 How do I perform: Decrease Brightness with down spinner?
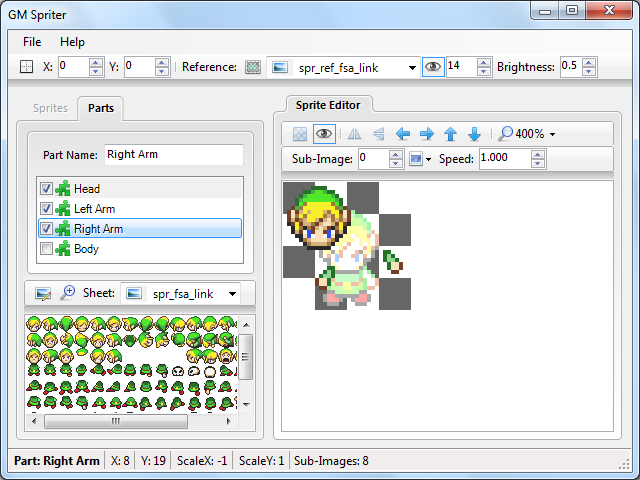589,71
